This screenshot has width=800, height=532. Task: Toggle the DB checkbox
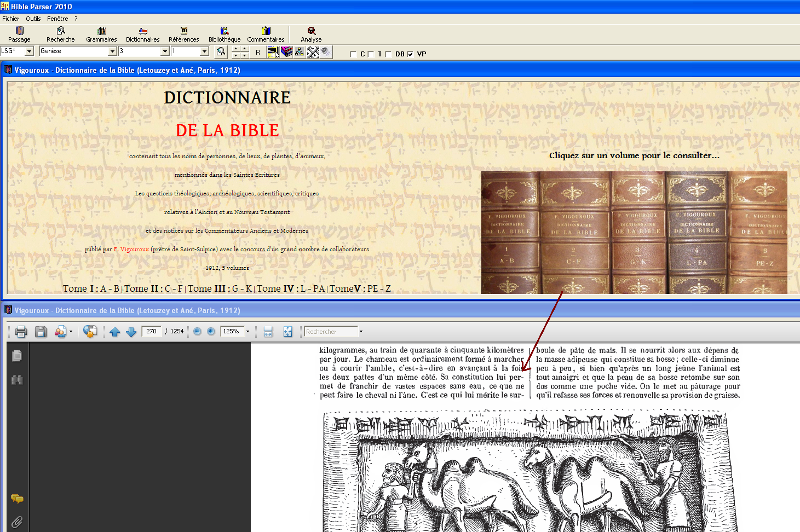388,54
